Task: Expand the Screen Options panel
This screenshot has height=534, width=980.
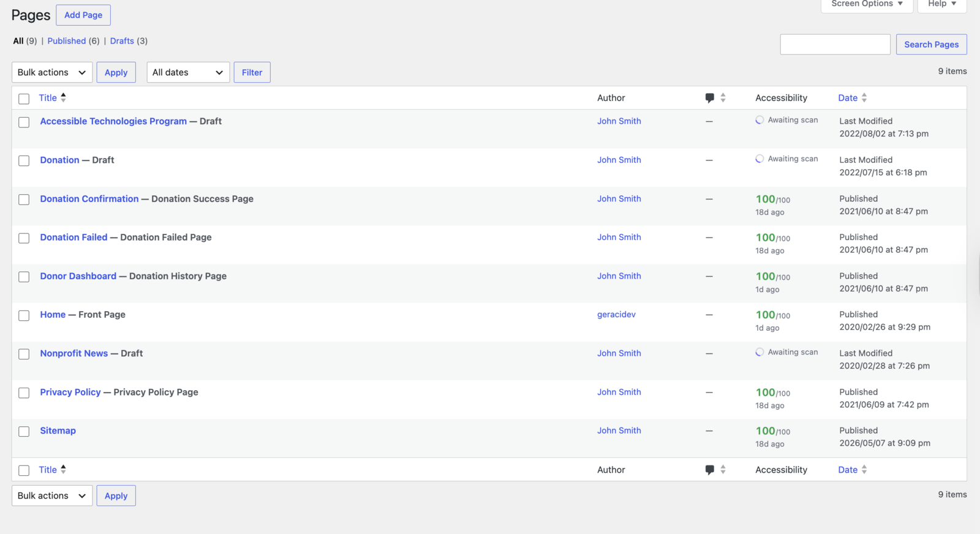Action: [x=867, y=4]
